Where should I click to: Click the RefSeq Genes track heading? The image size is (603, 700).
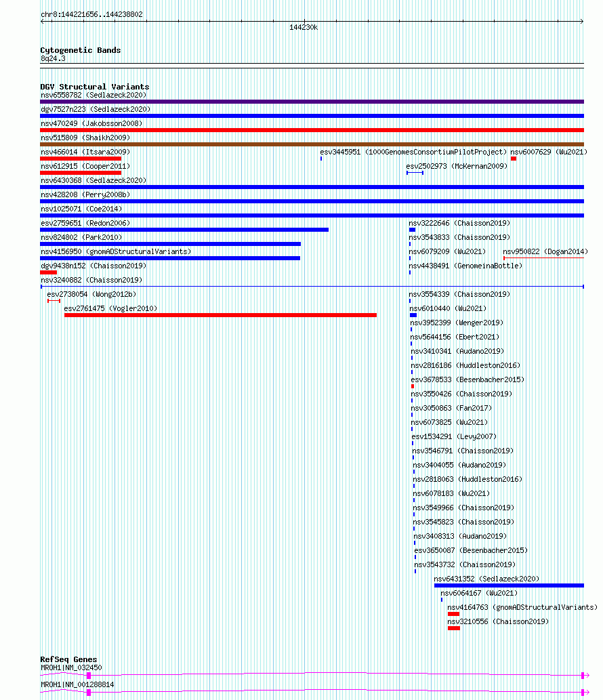tap(68, 660)
